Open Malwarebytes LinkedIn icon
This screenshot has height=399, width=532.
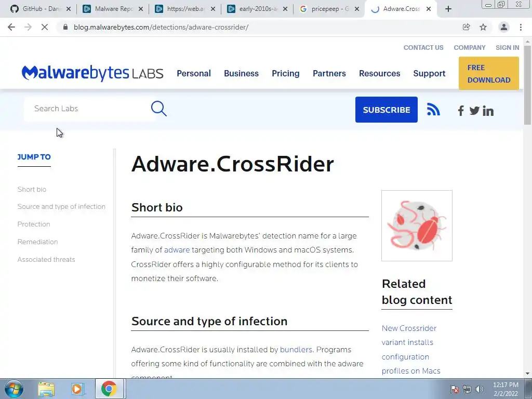[x=488, y=111]
